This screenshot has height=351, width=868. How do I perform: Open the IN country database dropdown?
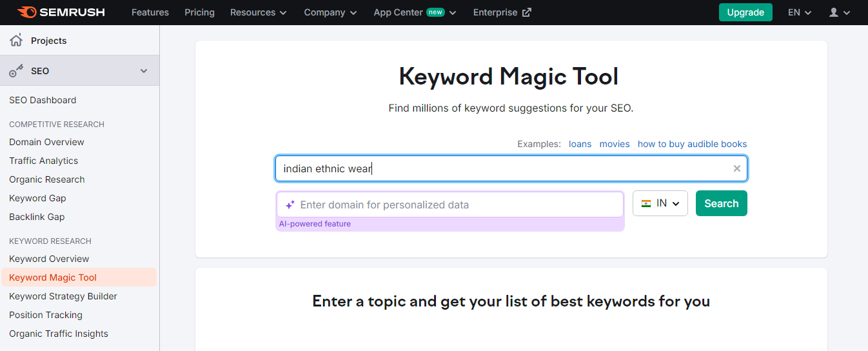tap(660, 203)
